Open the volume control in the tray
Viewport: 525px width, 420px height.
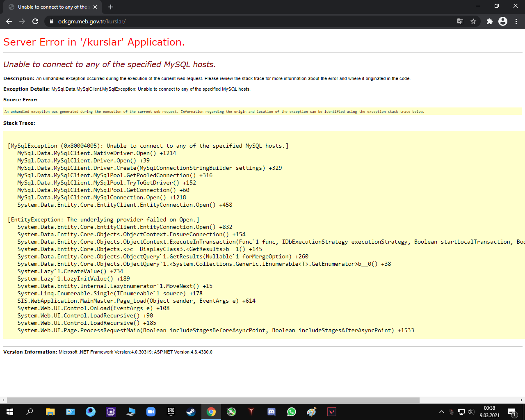[x=471, y=412]
